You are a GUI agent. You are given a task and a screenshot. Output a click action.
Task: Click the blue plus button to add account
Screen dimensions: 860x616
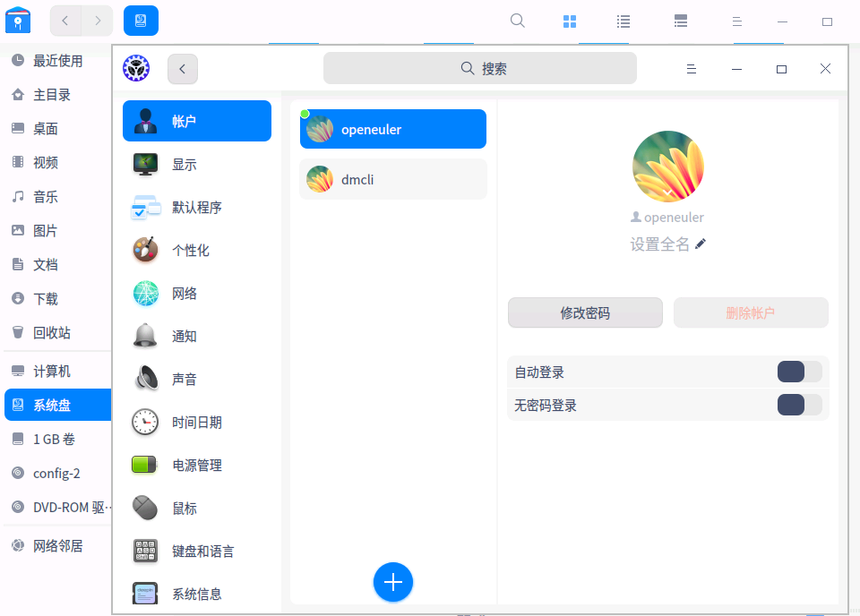393,582
